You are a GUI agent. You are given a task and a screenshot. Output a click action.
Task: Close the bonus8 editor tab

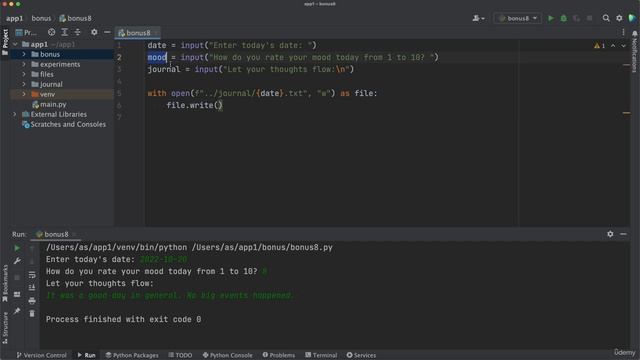click(156, 33)
